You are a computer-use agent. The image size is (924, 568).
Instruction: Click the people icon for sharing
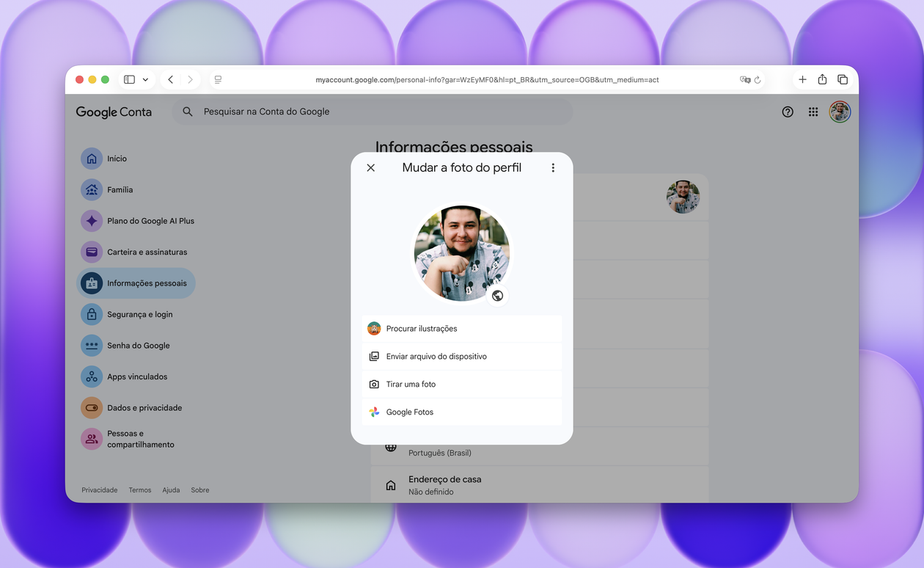coord(92,440)
